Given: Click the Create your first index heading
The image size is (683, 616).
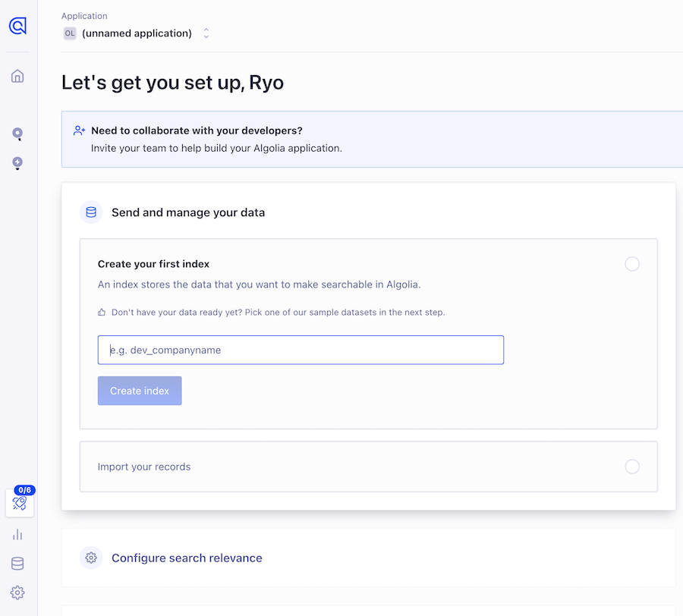Looking at the screenshot, I should coord(153,264).
